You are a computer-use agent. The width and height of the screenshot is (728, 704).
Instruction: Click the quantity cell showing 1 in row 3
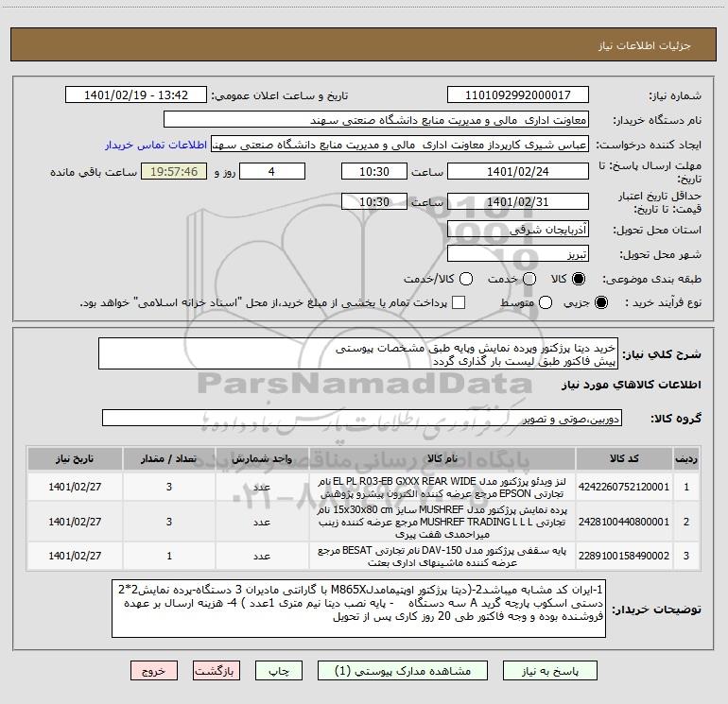(x=169, y=556)
